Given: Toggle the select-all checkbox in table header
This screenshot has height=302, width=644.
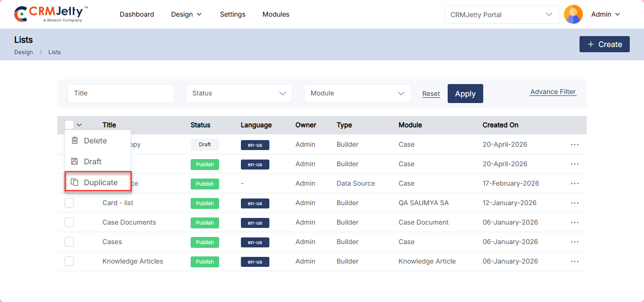Looking at the screenshot, I should [69, 125].
